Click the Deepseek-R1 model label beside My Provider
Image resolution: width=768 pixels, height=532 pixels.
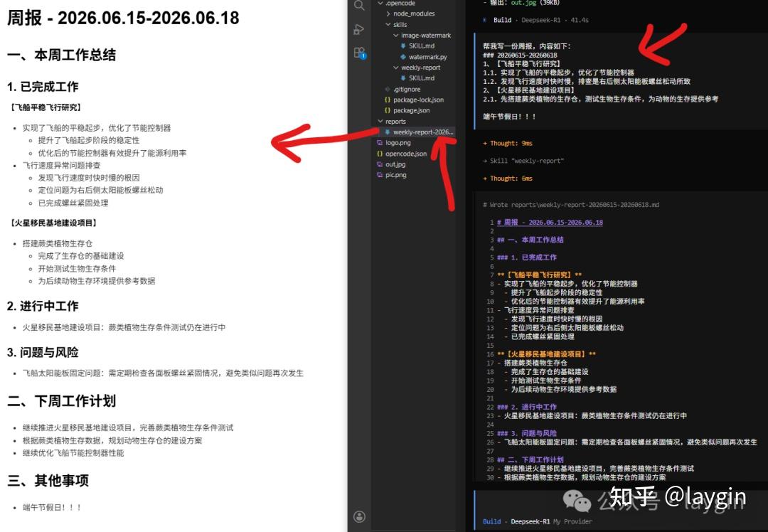point(530,521)
